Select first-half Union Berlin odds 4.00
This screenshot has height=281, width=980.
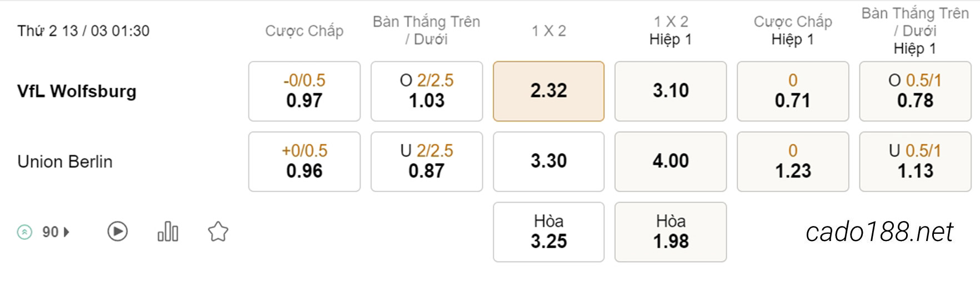coord(671,162)
